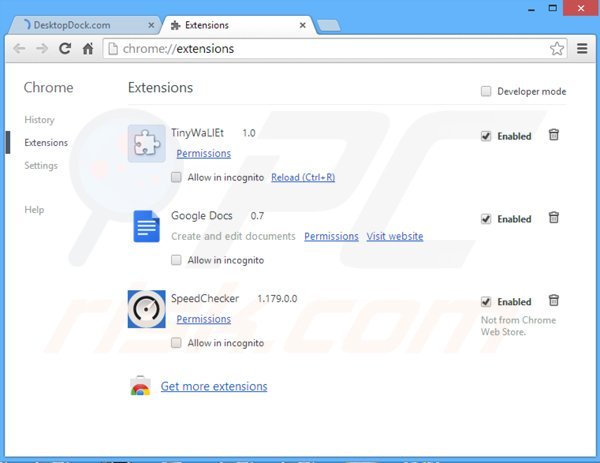
Task: Click the Chrome Web Store icon
Action: pyautogui.click(x=140, y=387)
